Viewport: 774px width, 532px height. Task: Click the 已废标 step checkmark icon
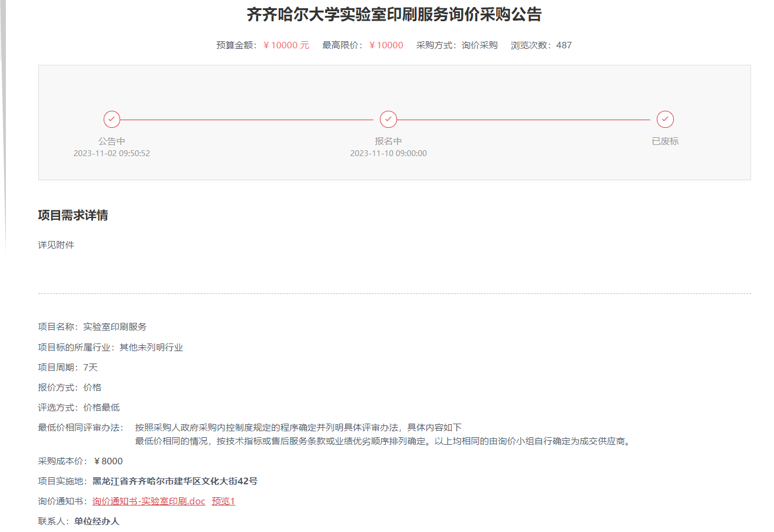coord(665,119)
